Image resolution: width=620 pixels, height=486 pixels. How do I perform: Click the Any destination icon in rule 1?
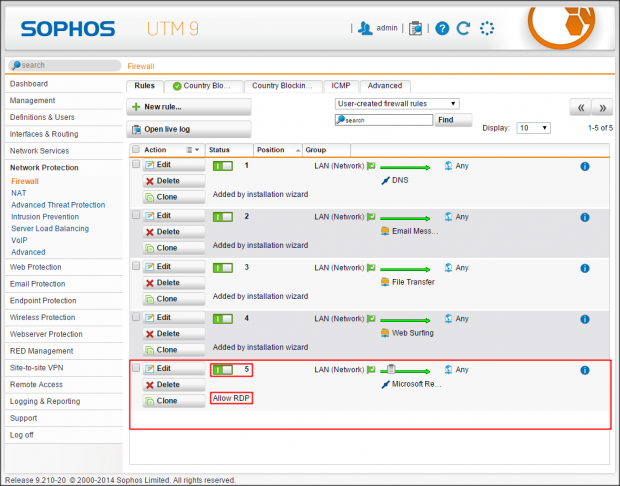[x=448, y=166]
